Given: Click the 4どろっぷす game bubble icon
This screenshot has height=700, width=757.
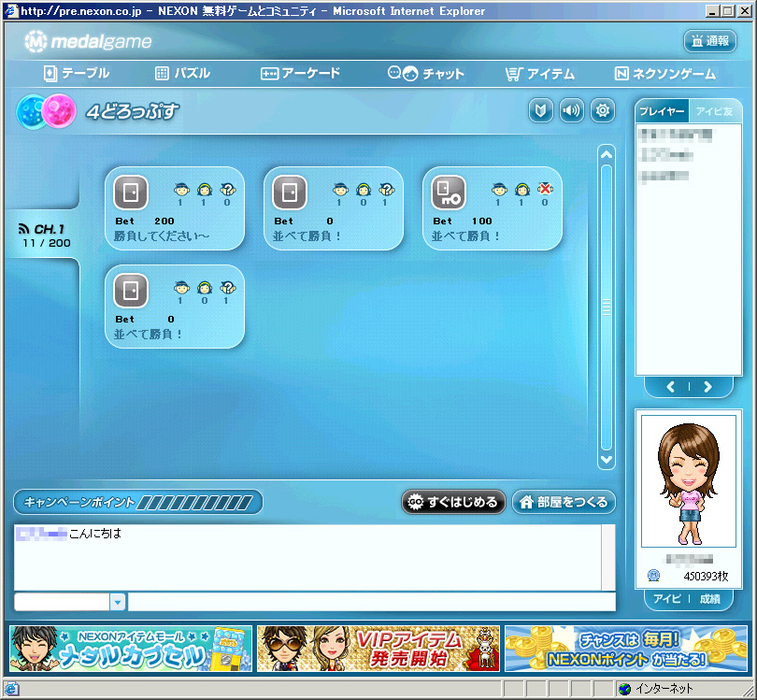Looking at the screenshot, I should [47, 111].
